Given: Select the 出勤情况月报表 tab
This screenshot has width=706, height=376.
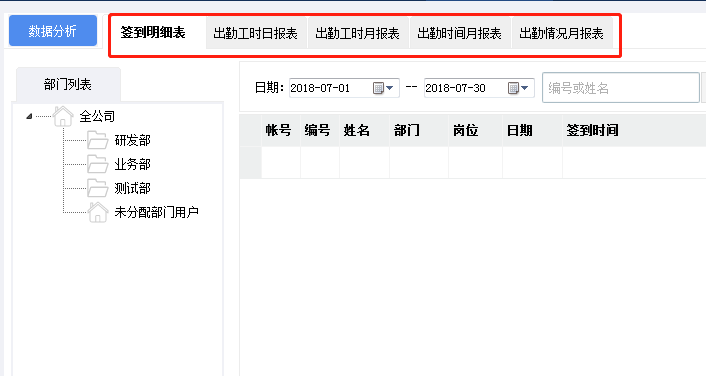Looking at the screenshot, I should point(562,33).
